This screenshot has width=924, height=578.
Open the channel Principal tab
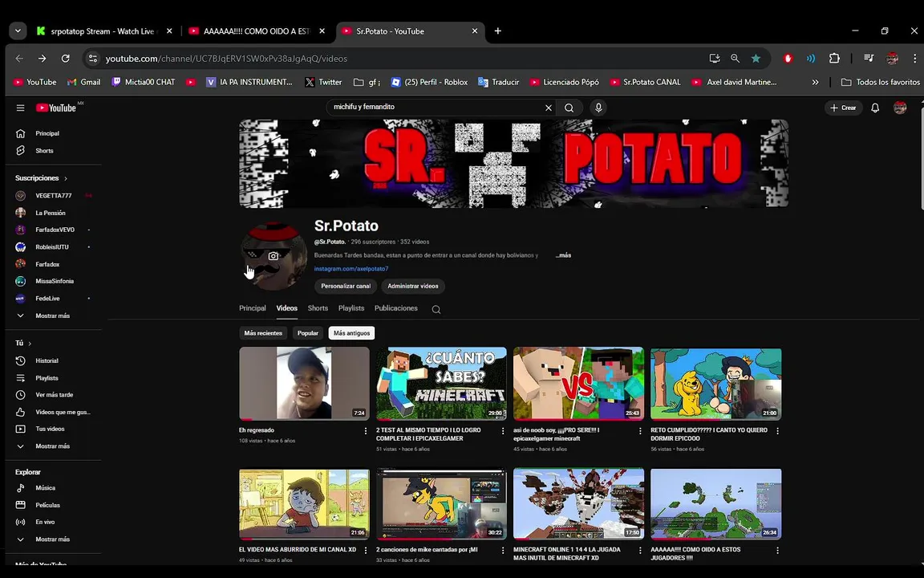click(x=252, y=308)
